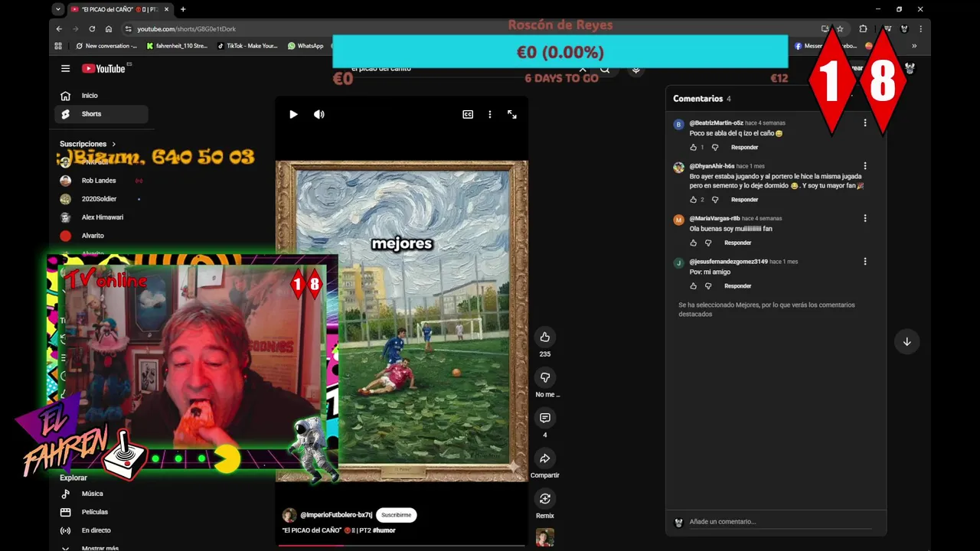Open the Short's three-dot options menu

(x=490, y=114)
